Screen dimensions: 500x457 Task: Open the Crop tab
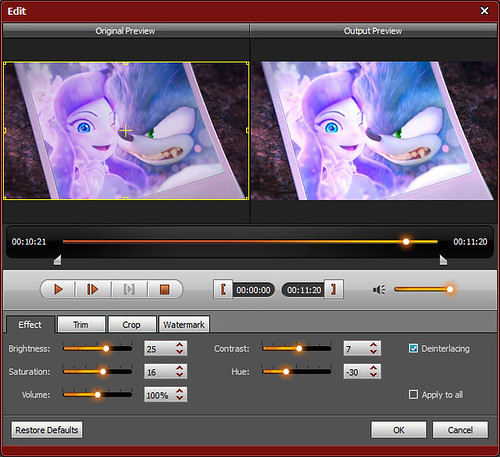tap(131, 325)
